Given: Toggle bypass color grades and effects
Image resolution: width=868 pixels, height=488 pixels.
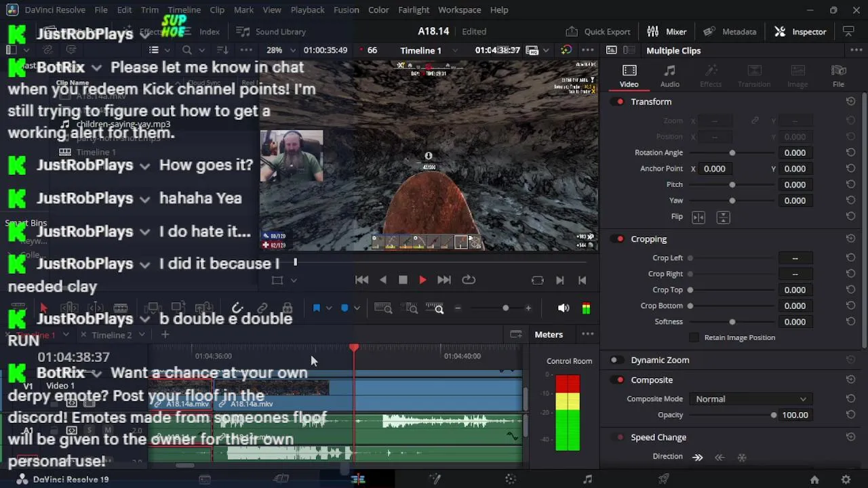Looking at the screenshot, I should click(566, 50).
